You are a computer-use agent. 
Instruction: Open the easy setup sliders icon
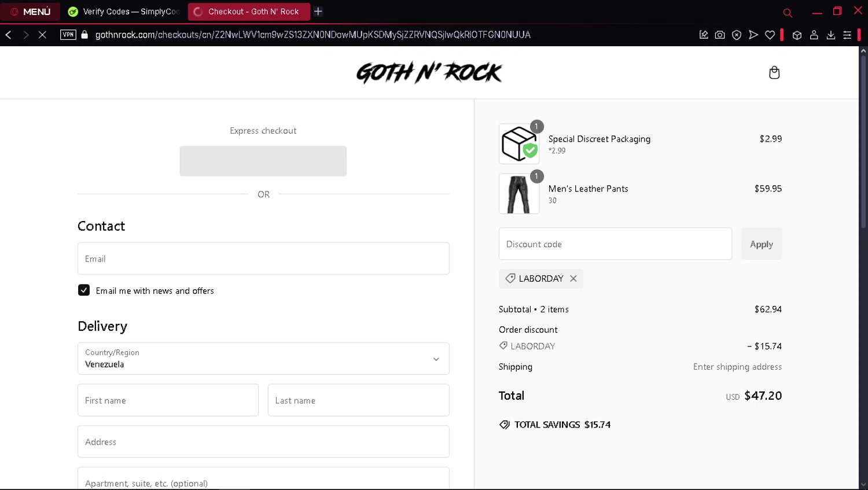pyautogui.click(x=847, y=35)
